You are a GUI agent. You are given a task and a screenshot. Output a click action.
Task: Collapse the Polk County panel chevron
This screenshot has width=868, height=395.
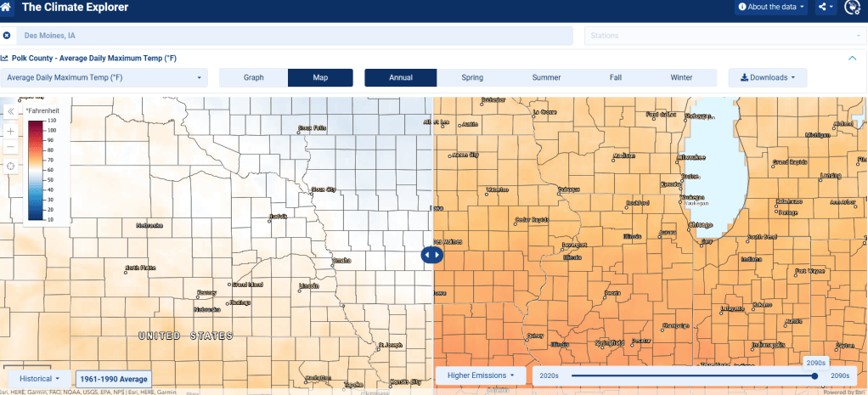coord(853,58)
